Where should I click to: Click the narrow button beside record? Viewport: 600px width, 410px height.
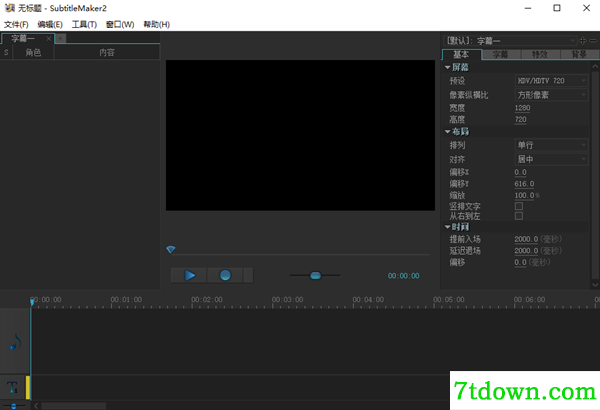click(248, 275)
